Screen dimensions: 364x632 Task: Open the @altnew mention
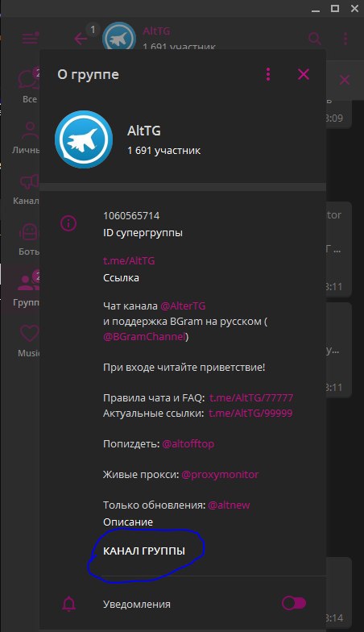click(229, 505)
